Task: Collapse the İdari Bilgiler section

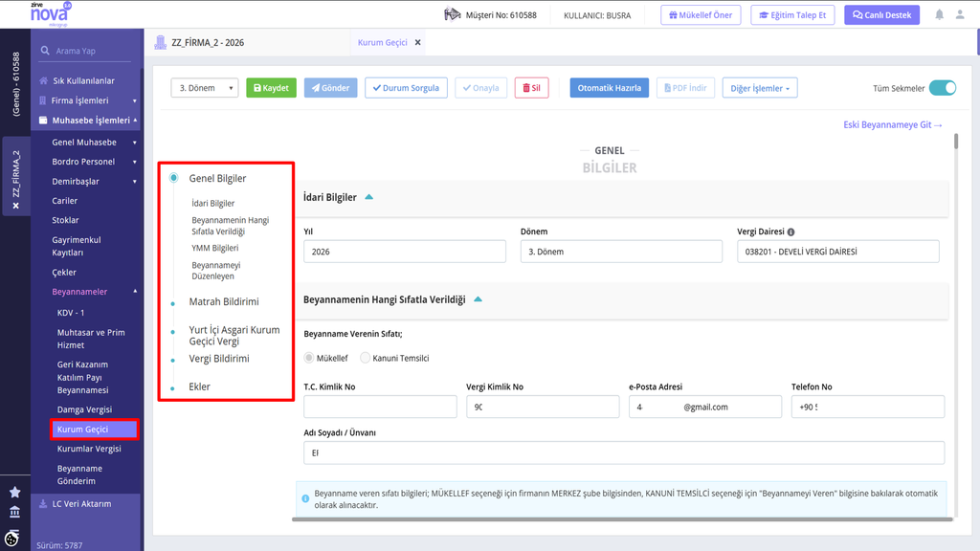Action: tap(368, 197)
